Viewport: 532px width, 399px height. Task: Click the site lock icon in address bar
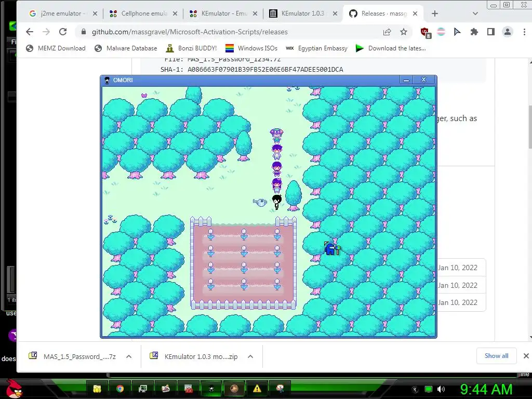pyautogui.click(x=84, y=32)
